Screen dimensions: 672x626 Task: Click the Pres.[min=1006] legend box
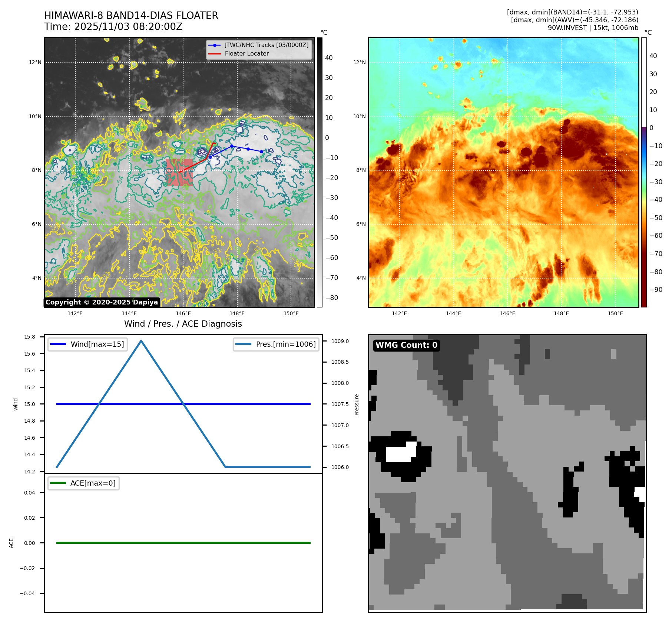click(x=276, y=344)
